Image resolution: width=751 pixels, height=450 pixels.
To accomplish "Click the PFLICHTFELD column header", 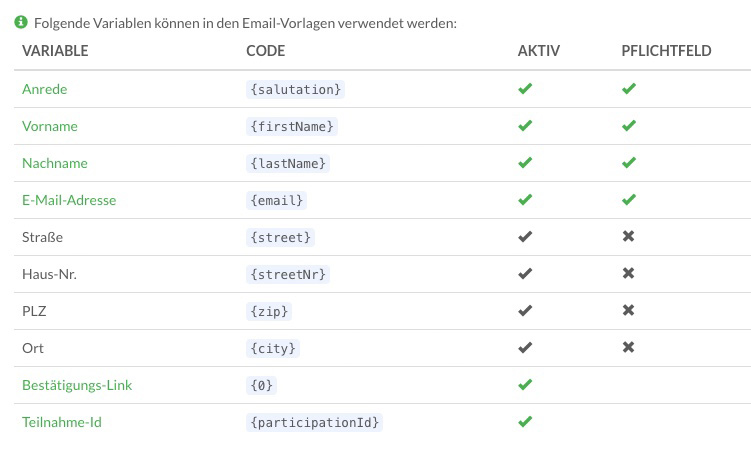I will [x=666, y=51].
